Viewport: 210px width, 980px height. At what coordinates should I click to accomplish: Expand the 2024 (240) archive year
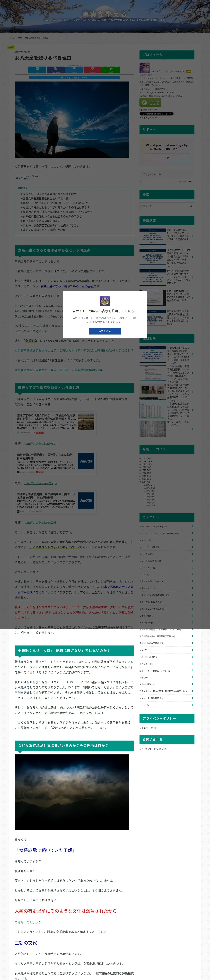[x=140, y=461]
